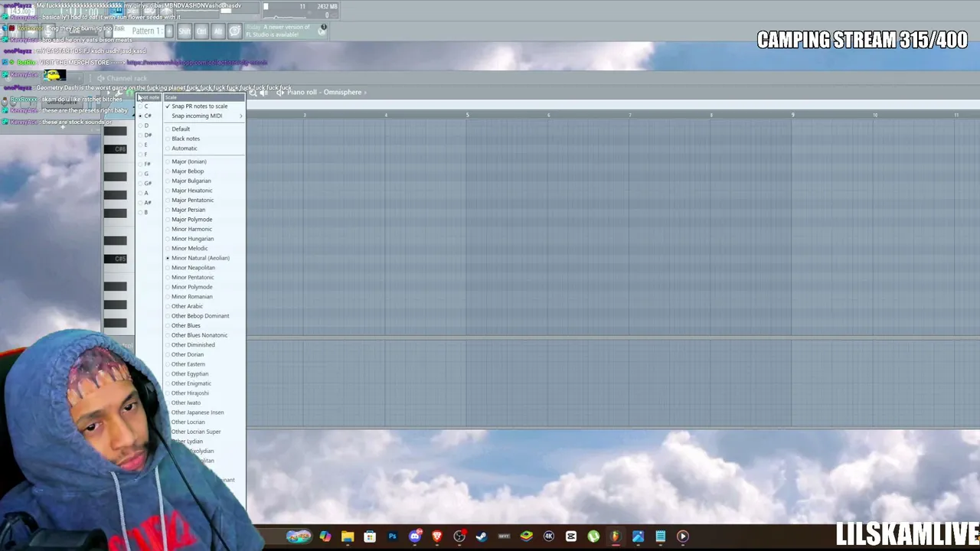
Task: Choose the Automatic scale option
Action: point(204,148)
